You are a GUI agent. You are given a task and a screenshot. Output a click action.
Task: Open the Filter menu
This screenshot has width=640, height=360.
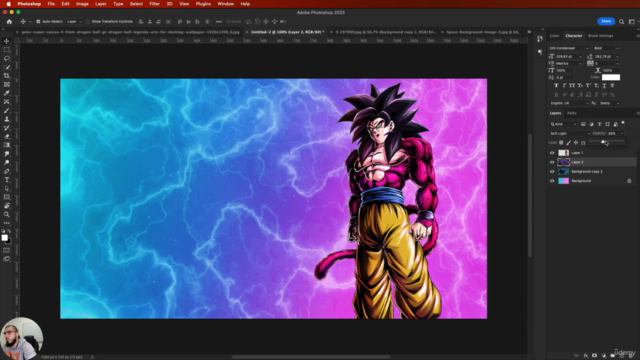[155, 4]
